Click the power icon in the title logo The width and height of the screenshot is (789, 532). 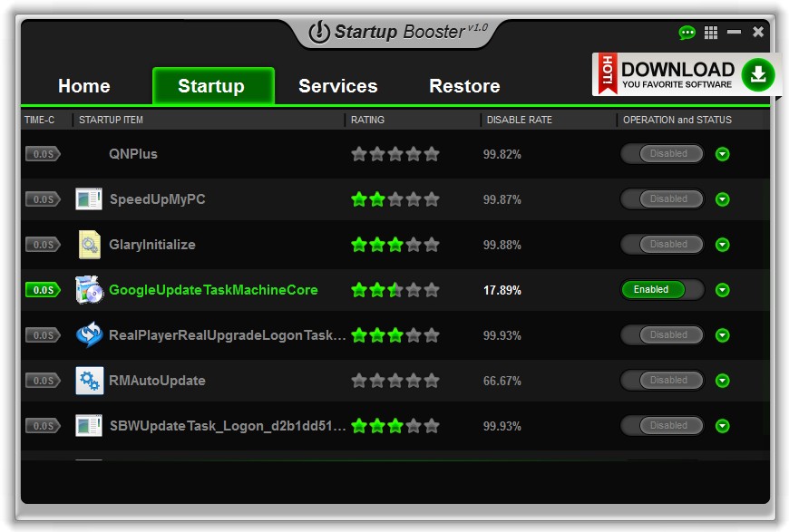(319, 33)
